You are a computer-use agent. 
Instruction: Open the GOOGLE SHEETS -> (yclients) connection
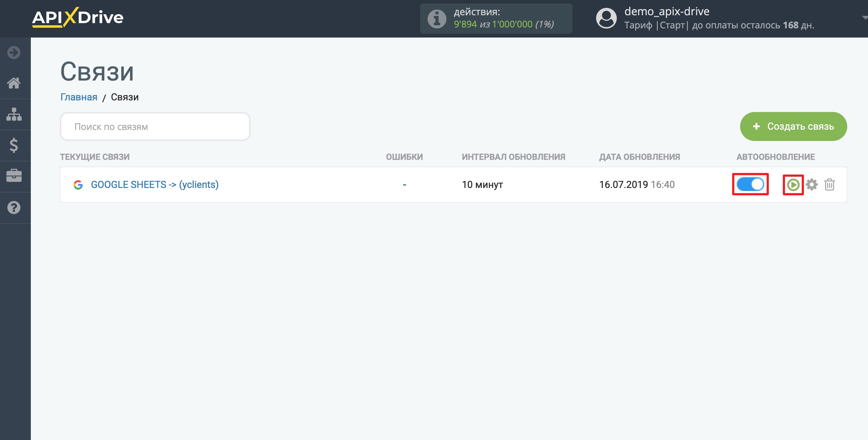click(x=154, y=185)
